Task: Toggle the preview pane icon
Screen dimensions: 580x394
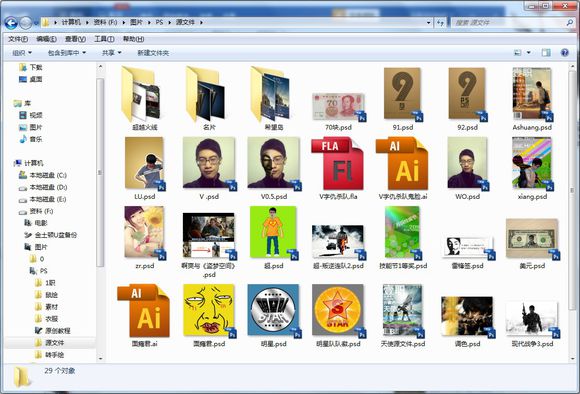Action: click(546, 53)
